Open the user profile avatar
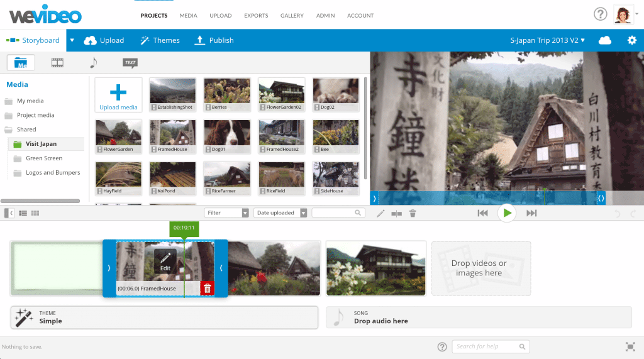 pyautogui.click(x=623, y=15)
